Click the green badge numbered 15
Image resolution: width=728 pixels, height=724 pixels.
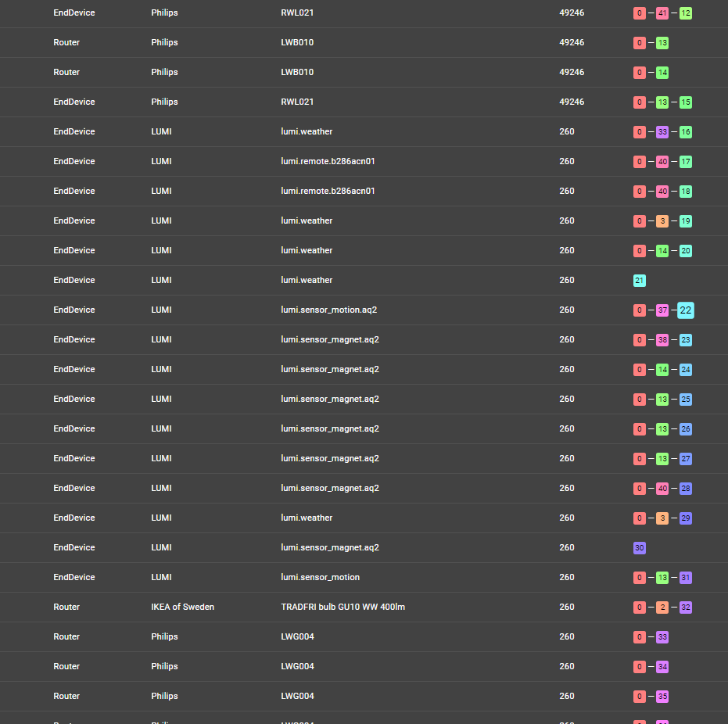pos(685,102)
